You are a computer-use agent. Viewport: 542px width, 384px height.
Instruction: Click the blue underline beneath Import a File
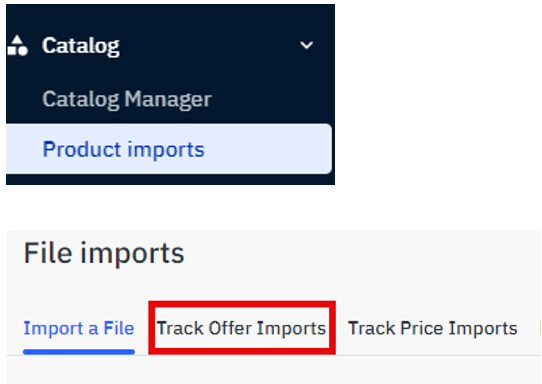(79, 352)
